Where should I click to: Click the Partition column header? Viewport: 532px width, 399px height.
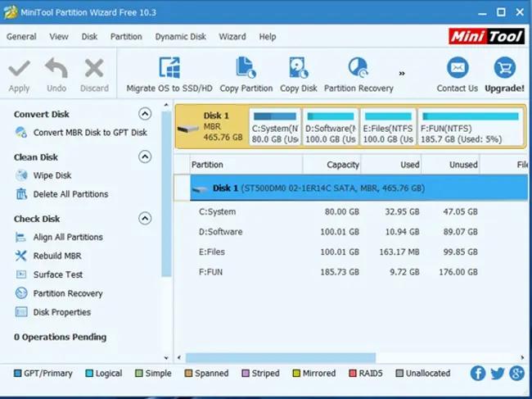[246, 165]
